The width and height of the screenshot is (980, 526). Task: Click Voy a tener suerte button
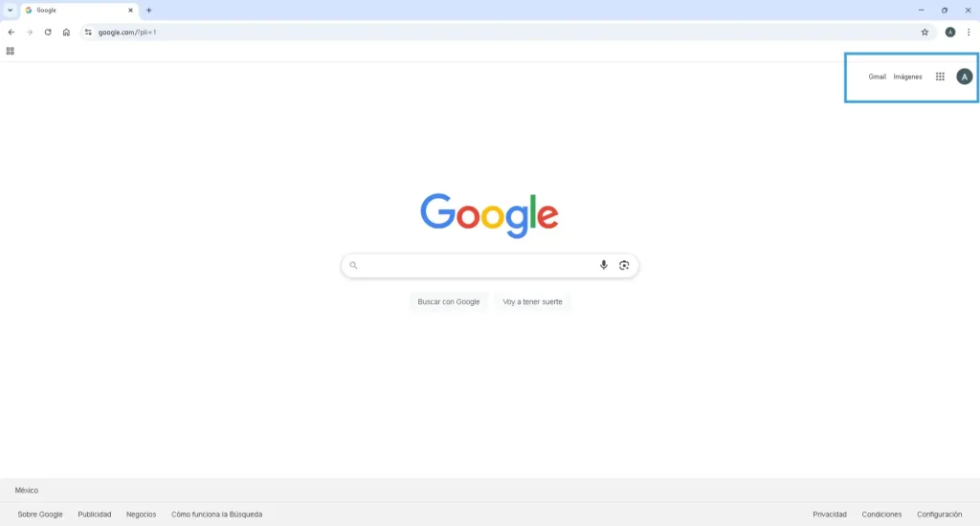pyautogui.click(x=532, y=301)
